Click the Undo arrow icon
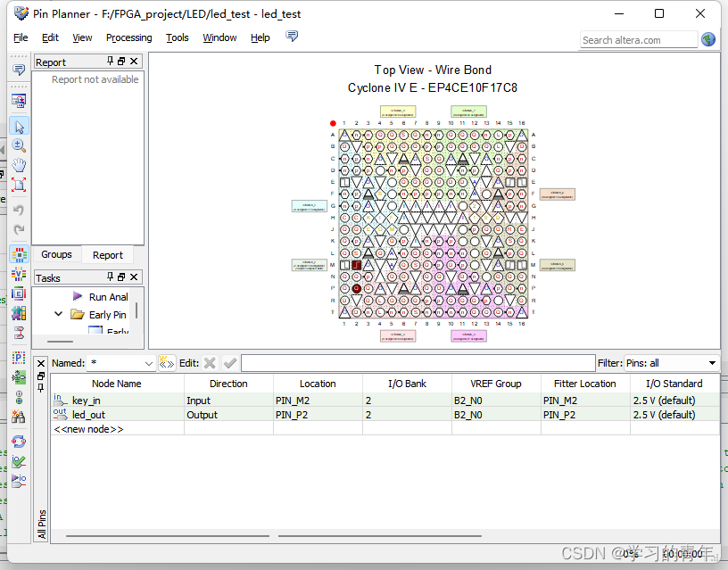The width and height of the screenshot is (728, 570). (x=19, y=211)
